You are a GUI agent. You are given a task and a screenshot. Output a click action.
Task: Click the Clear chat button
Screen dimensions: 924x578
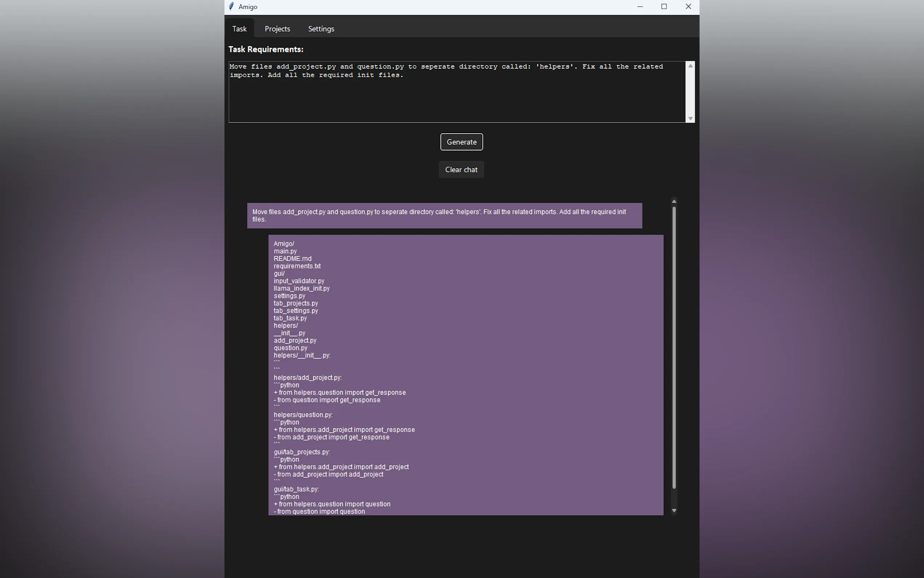[x=461, y=169]
